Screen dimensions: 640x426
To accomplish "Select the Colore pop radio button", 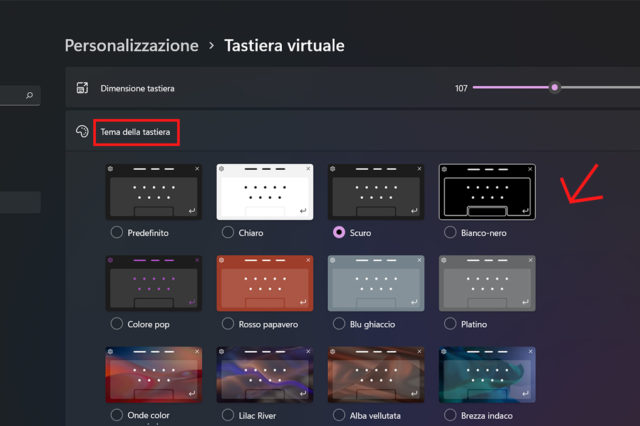I will pyautogui.click(x=117, y=324).
